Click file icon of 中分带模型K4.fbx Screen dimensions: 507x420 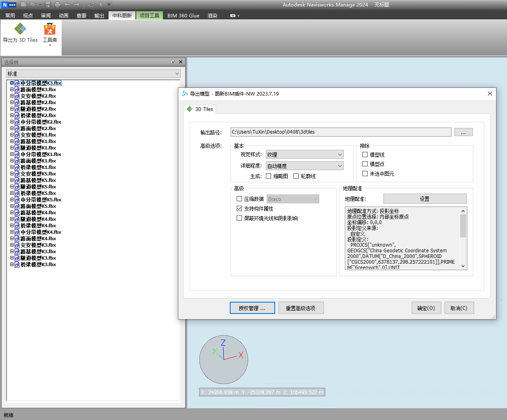[17, 232]
